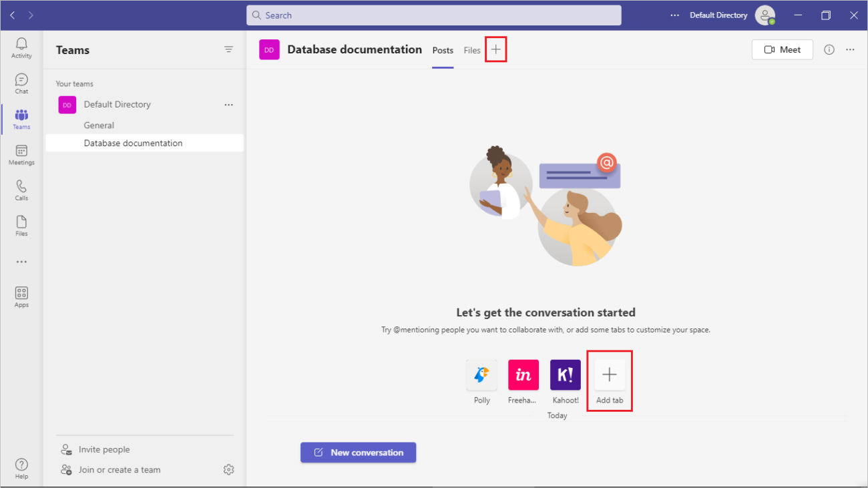Add a tab with the plus beside Files

[495, 50]
